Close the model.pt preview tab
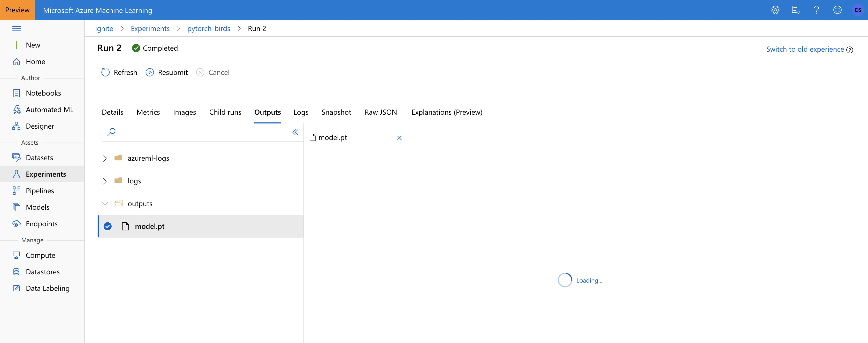The height and width of the screenshot is (343, 868). click(399, 138)
